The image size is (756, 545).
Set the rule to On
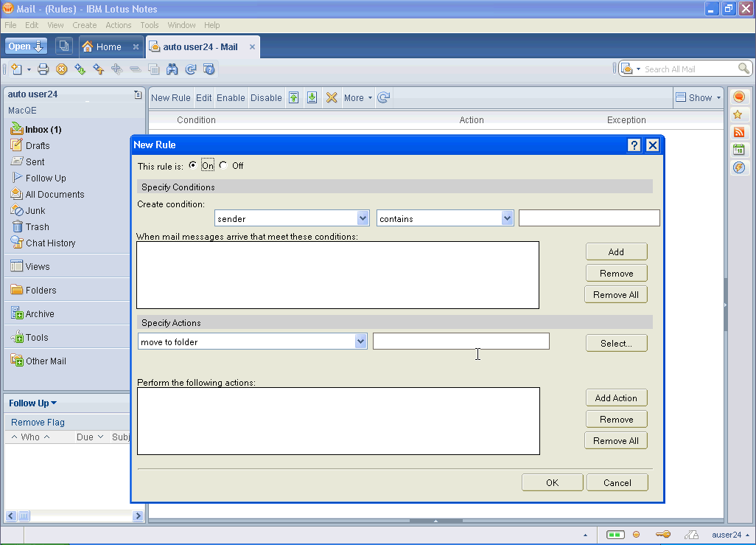click(x=193, y=166)
